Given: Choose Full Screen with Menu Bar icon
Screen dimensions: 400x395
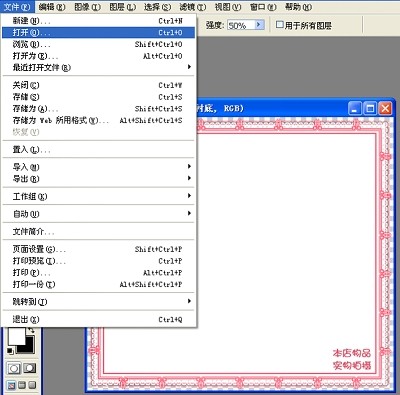Looking at the screenshot, I should coord(22,385).
